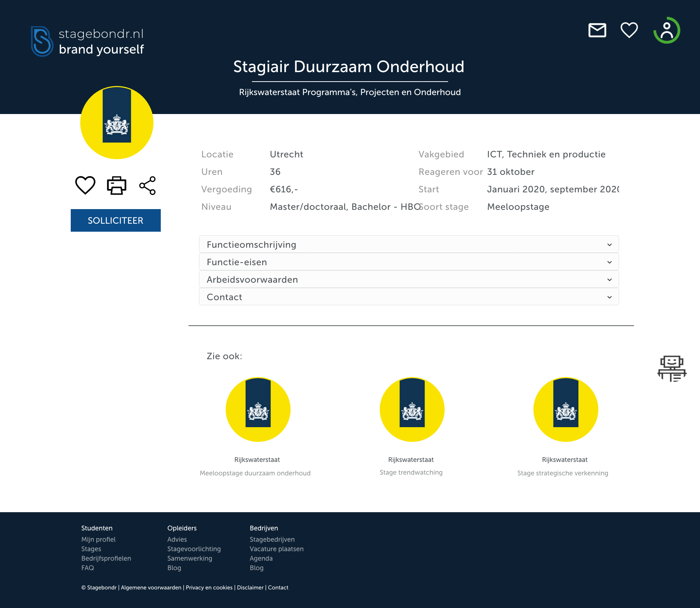
Task: Expand the Functieomschrijving section
Action: click(x=409, y=244)
